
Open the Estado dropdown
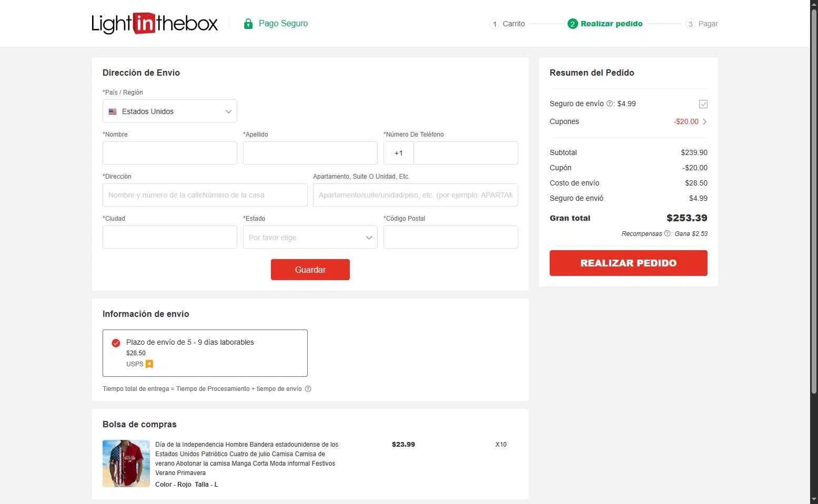click(x=310, y=238)
